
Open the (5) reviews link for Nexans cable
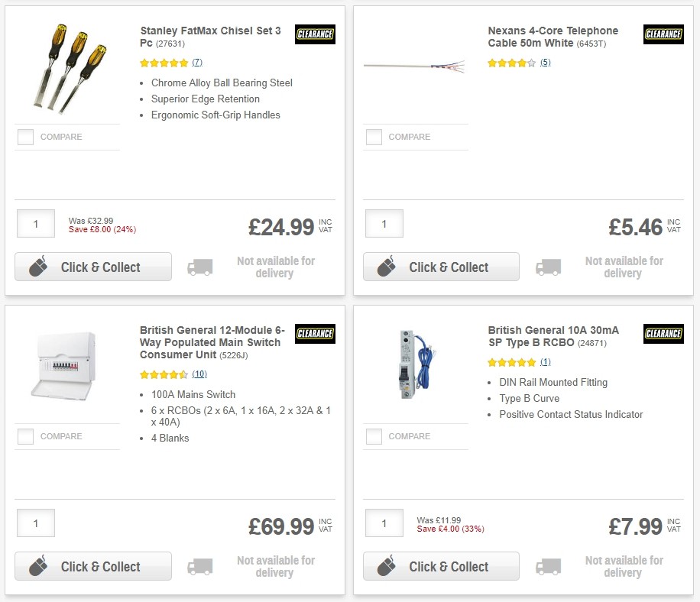pos(544,63)
